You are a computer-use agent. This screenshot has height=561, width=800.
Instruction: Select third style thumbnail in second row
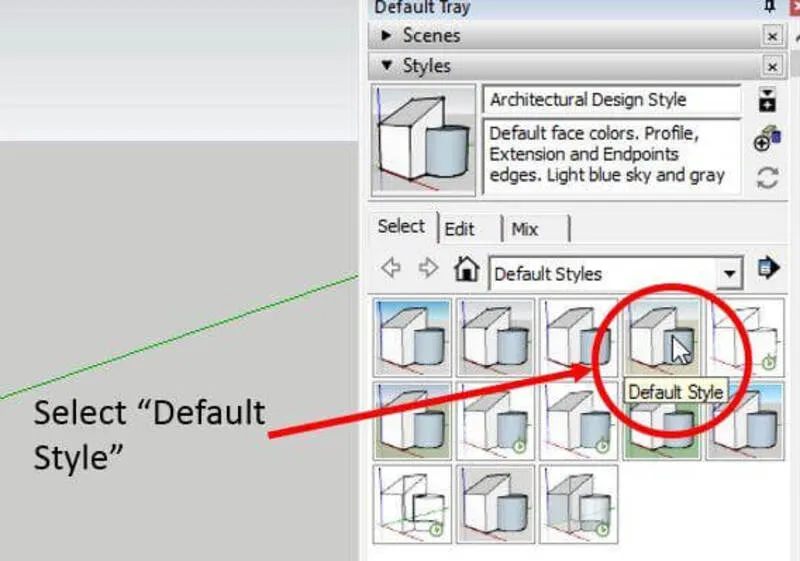(578, 421)
